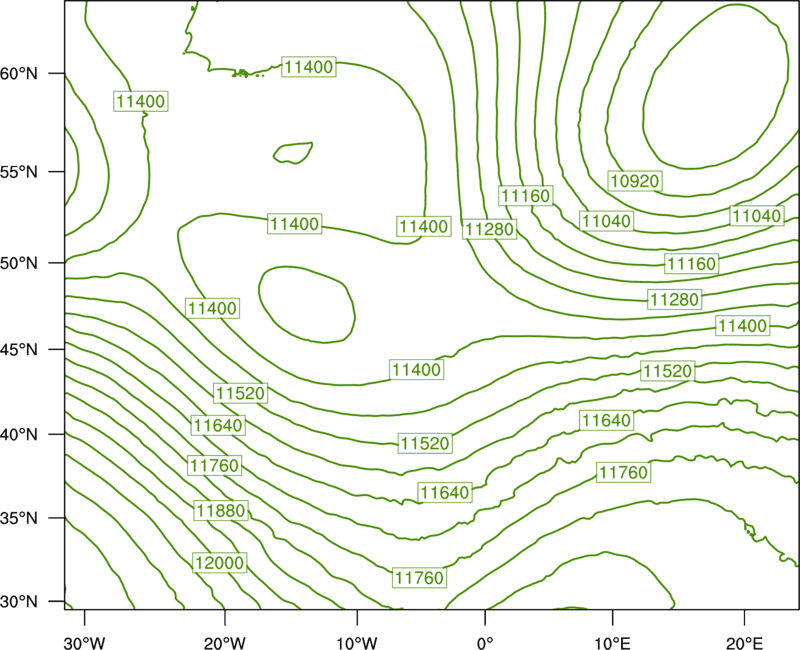
Task: Select the 11880 contour label
Action: click(x=221, y=510)
